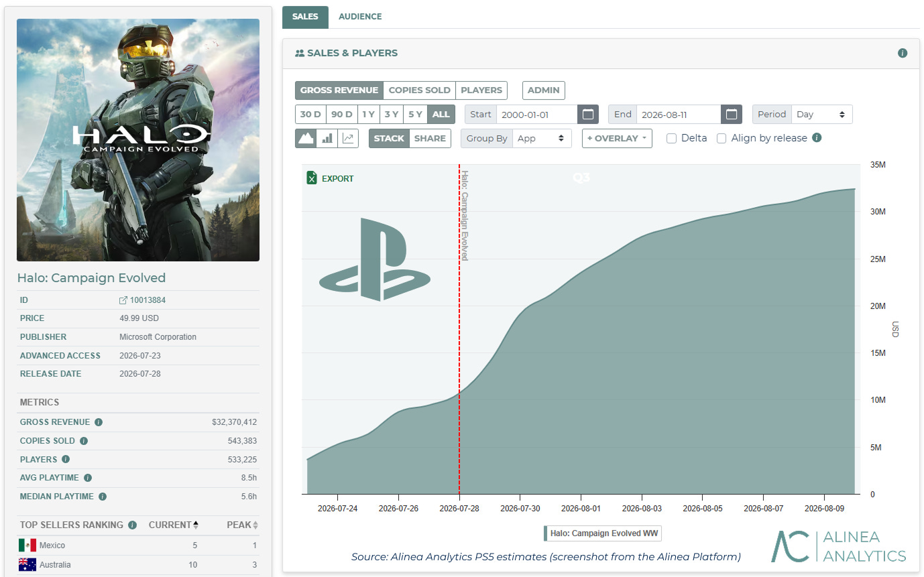Click the Admin button
The width and height of the screenshot is (924, 577).
(x=544, y=90)
